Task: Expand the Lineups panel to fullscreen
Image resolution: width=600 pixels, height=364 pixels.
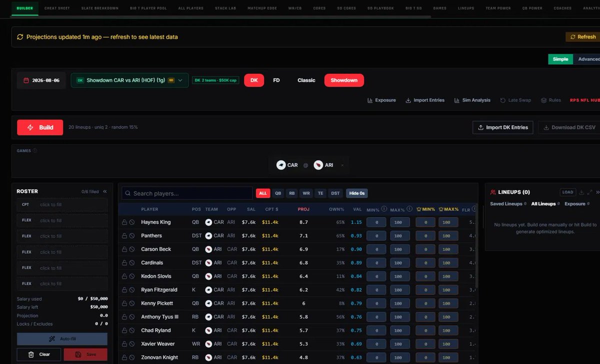Action: coord(589,192)
